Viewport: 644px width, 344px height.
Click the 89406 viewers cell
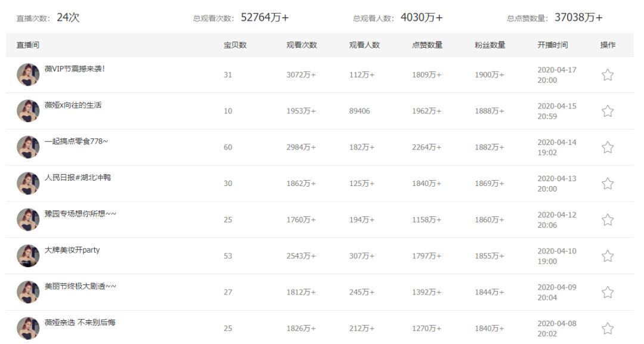tap(360, 111)
